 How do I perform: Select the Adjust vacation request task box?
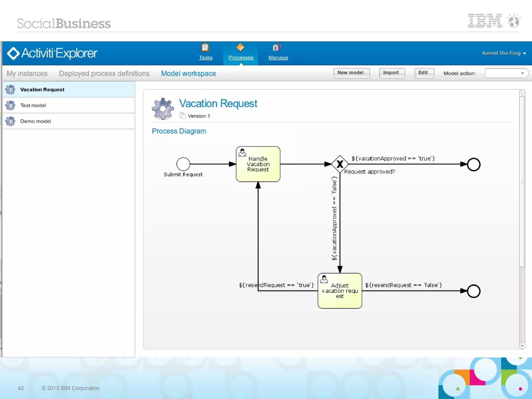pos(340,291)
